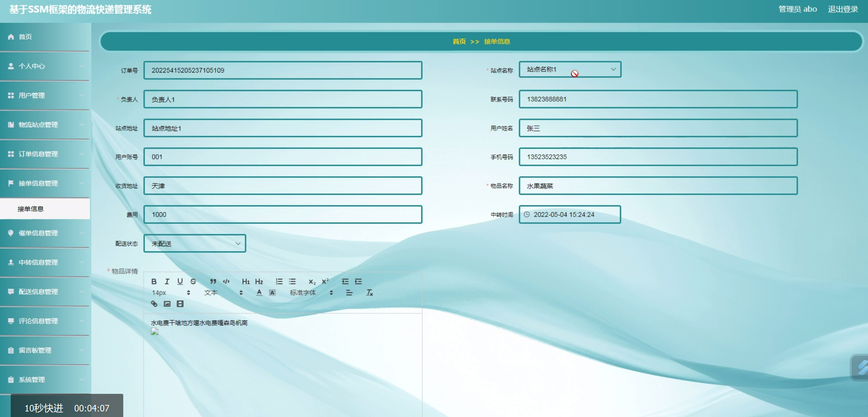Image resolution: width=868 pixels, height=417 pixels.
Task: Toggle underline text formatting
Action: tap(180, 282)
